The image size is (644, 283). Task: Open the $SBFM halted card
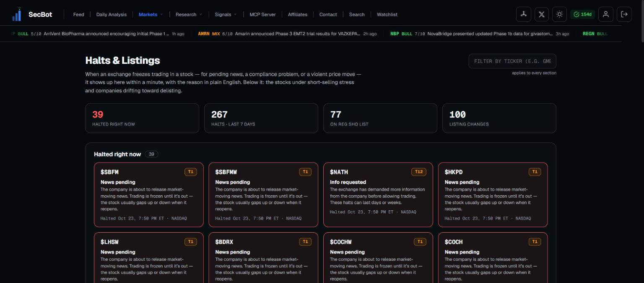click(149, 195)
